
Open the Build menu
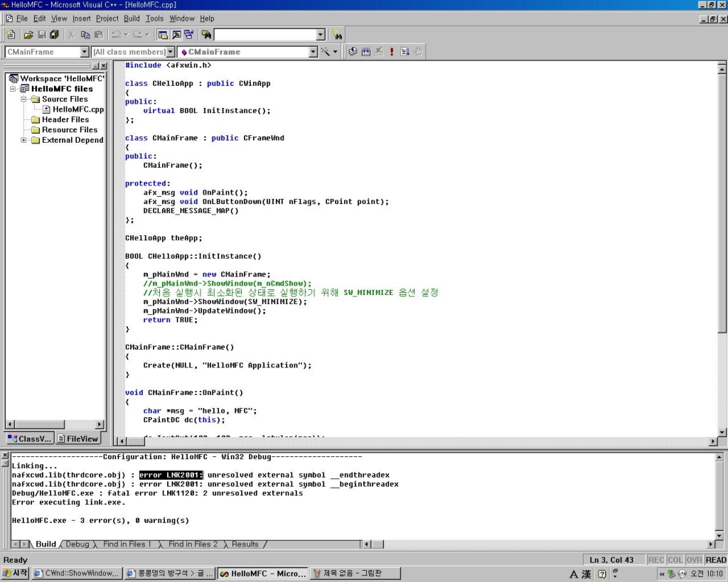point(132,18)
